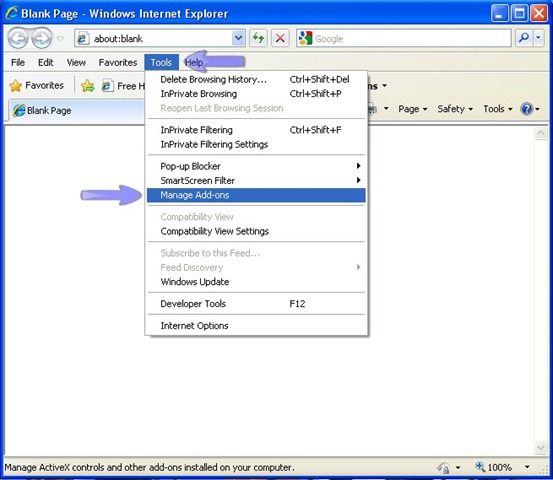553x480 pixels.
Task: Open the Safety command bar dropdown
Action: click(x=455, y=109)
